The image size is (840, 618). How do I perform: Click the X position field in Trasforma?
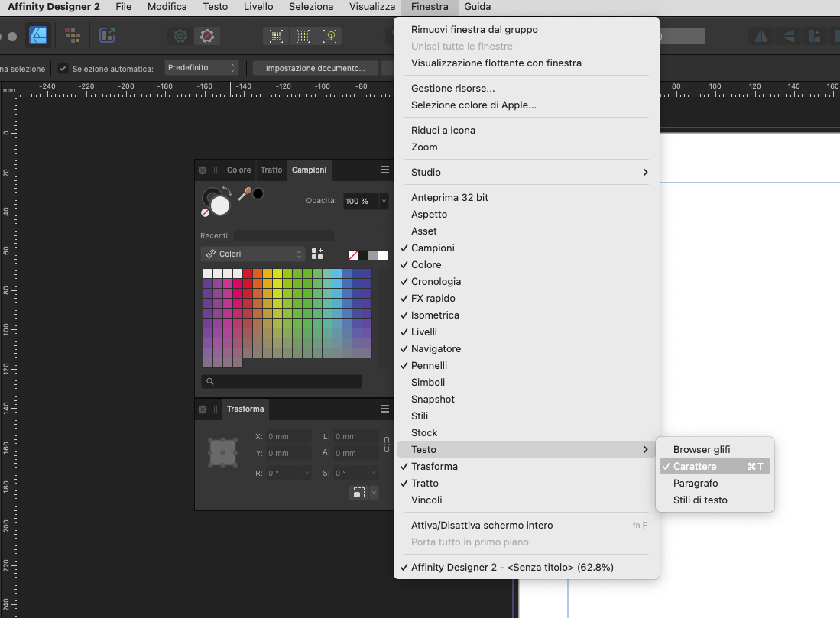click(x=287, y=436)
